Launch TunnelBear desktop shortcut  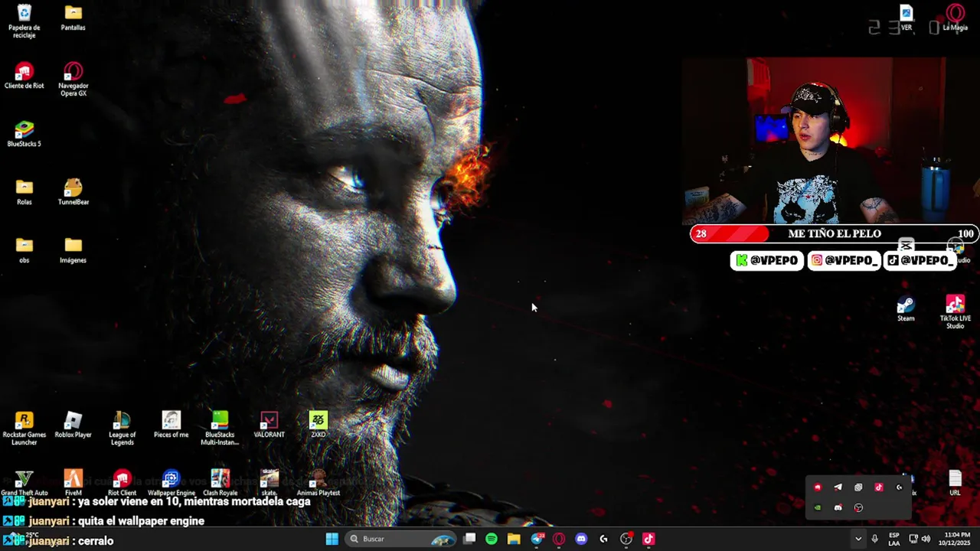(73, 191)
